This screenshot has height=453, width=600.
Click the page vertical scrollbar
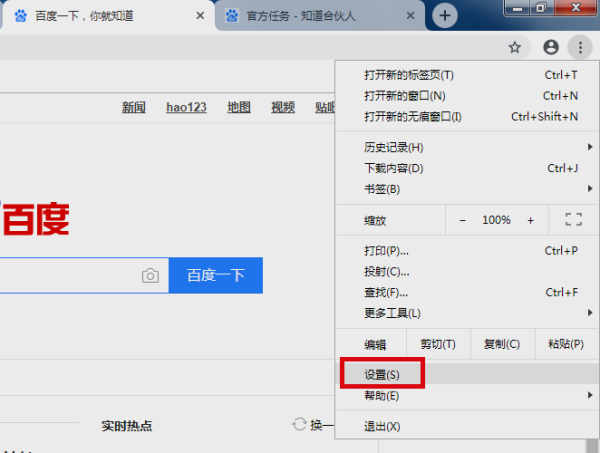click(592, 446)
